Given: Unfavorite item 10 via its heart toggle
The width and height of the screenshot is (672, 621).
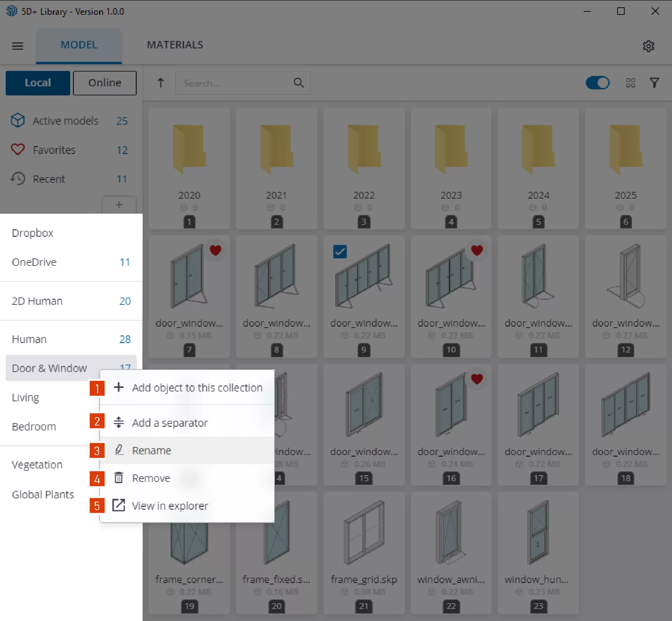Looking at the screenshot, I should pyautogui.click(x=477, y=250).
